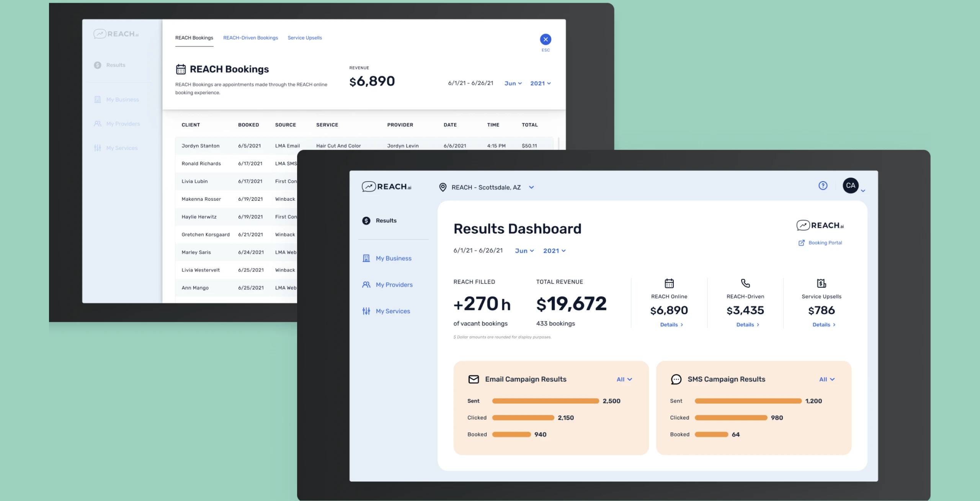Select the Livia Westervelt booking row
Image resolution: width=980 pixels, height=501 pixels.
coord(236,270)
